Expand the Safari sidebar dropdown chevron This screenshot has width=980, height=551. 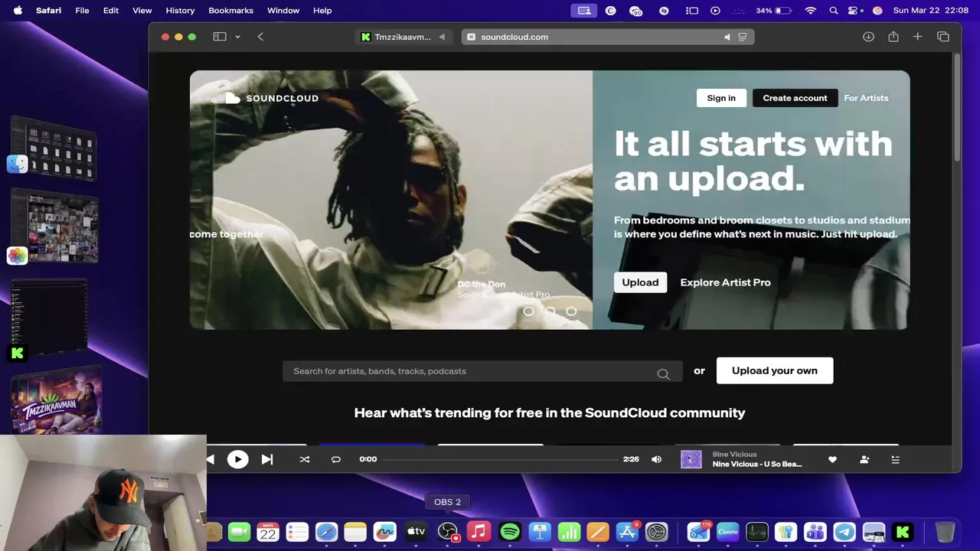click(x=238, y=37)
